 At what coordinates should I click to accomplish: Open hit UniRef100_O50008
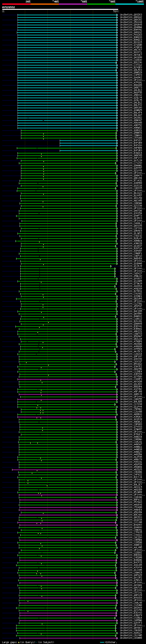[x=131, y=22]
